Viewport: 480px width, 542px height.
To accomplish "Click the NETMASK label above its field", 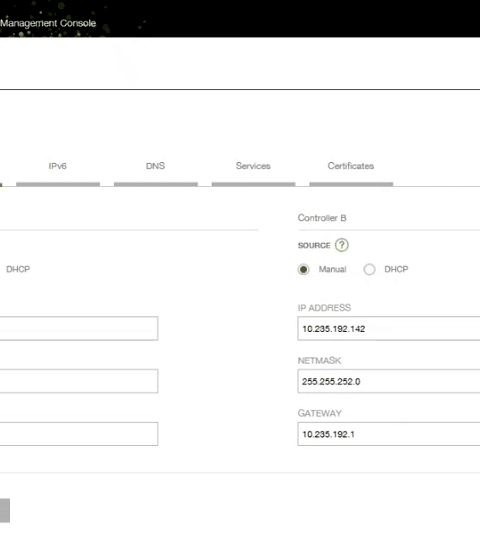I will coord(319,361).
